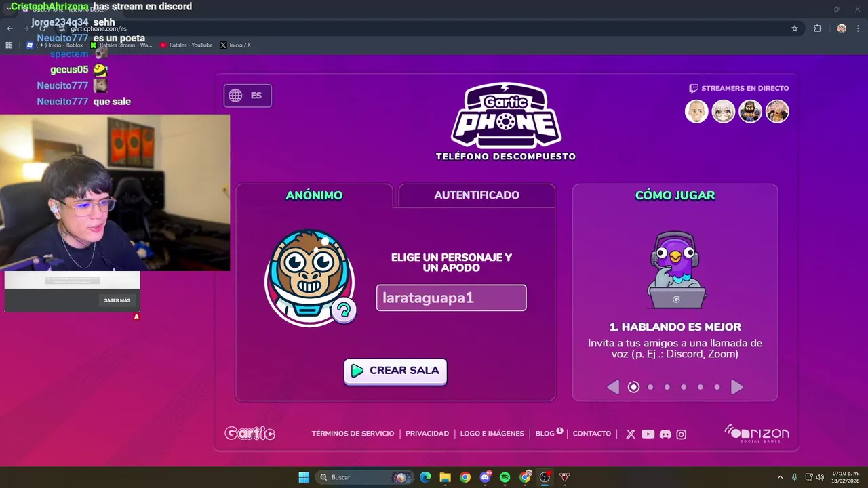Open the Gartic X social icon
This screenshot has width=868, height=488.
coord(631,434)
